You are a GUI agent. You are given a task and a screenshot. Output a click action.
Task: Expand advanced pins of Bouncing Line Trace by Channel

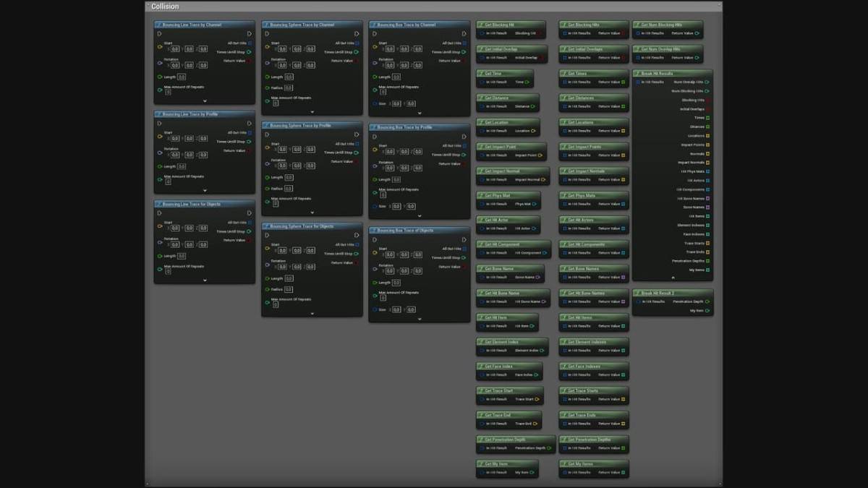tap(205, 100)
